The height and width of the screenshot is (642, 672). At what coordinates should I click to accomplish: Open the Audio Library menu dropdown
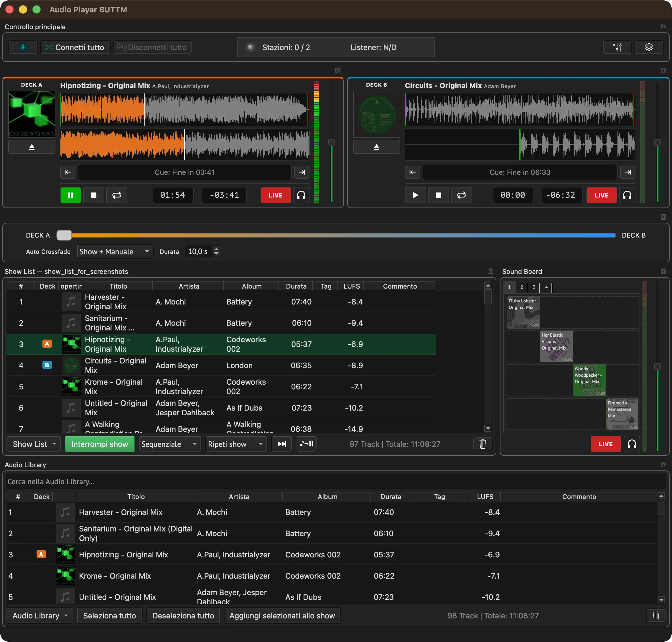39,616
